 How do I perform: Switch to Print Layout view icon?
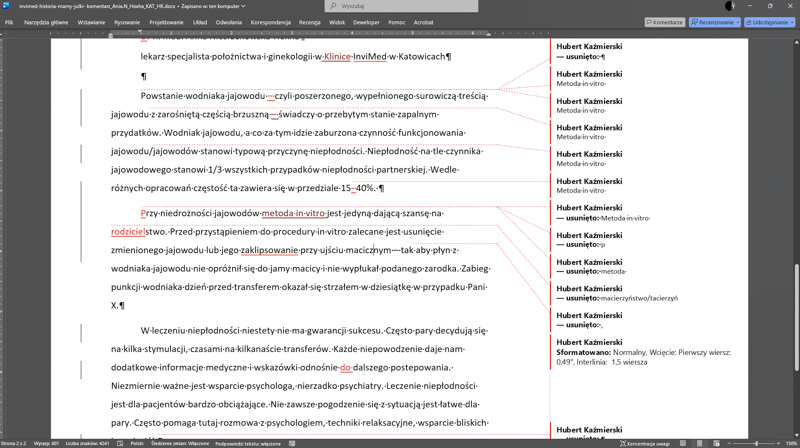point(700,443)
